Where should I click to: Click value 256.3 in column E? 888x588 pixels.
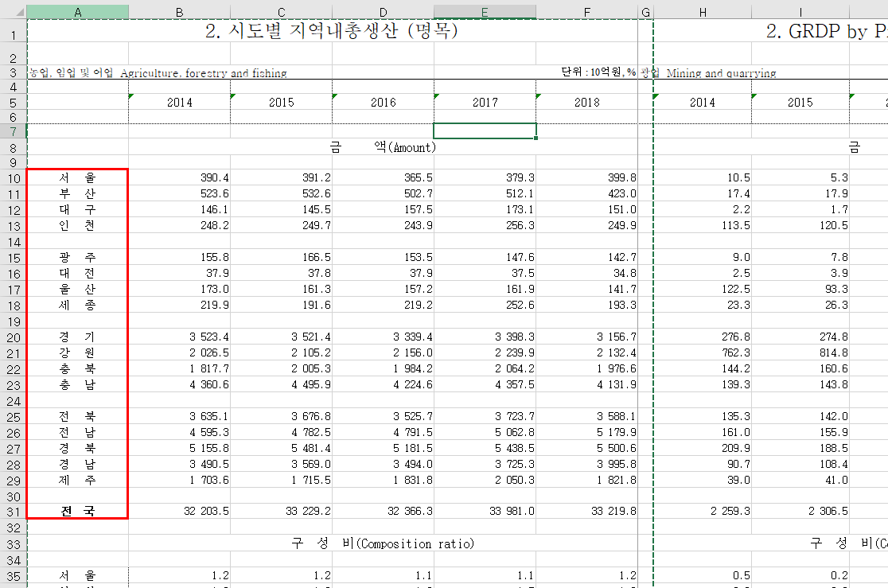520,225
